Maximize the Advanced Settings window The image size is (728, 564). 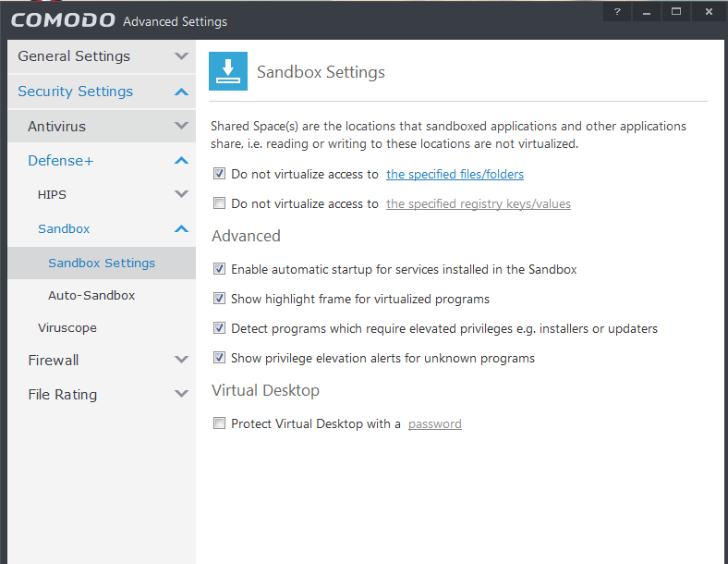(676, 12)
